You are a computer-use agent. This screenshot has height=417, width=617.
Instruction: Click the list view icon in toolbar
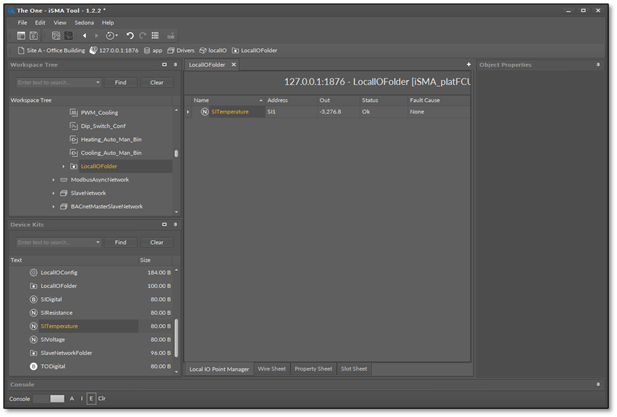155,36
